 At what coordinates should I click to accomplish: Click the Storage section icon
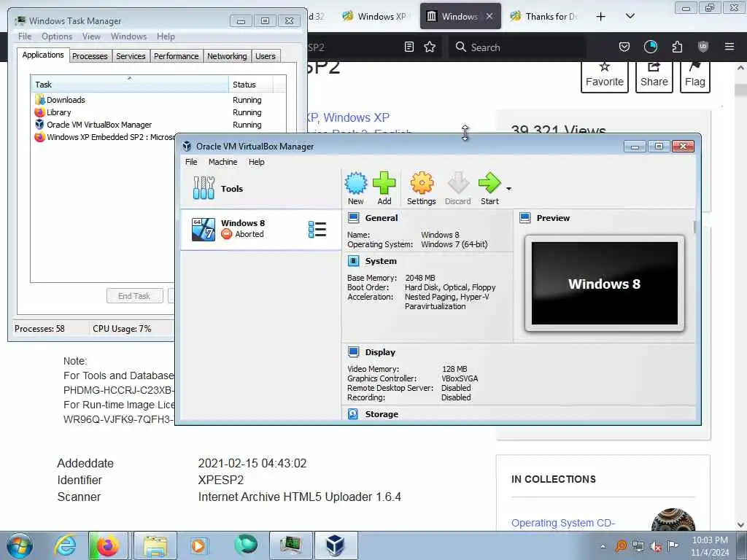pos(353,414)
